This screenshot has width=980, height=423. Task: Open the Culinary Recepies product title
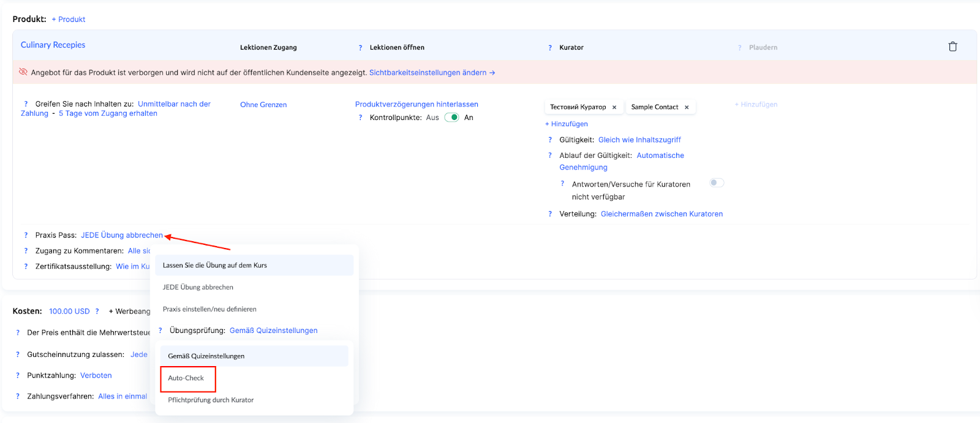click(53, 45)
